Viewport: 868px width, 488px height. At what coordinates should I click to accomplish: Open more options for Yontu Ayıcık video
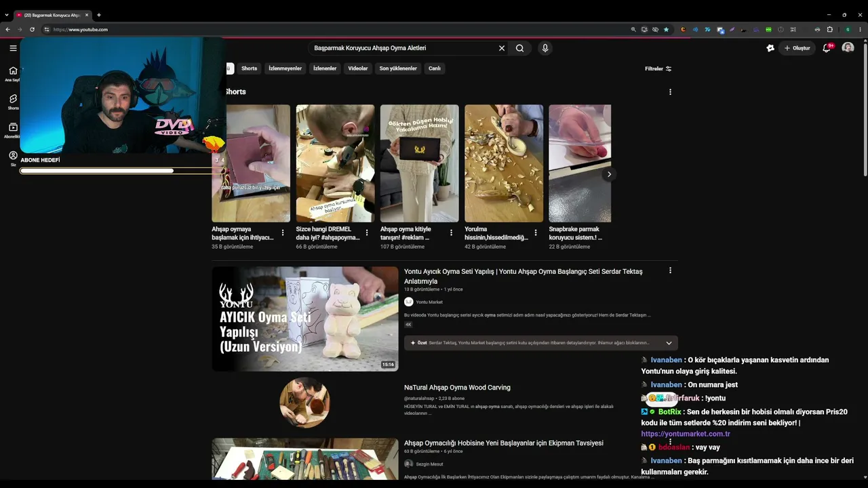click(x=670, y=270)
